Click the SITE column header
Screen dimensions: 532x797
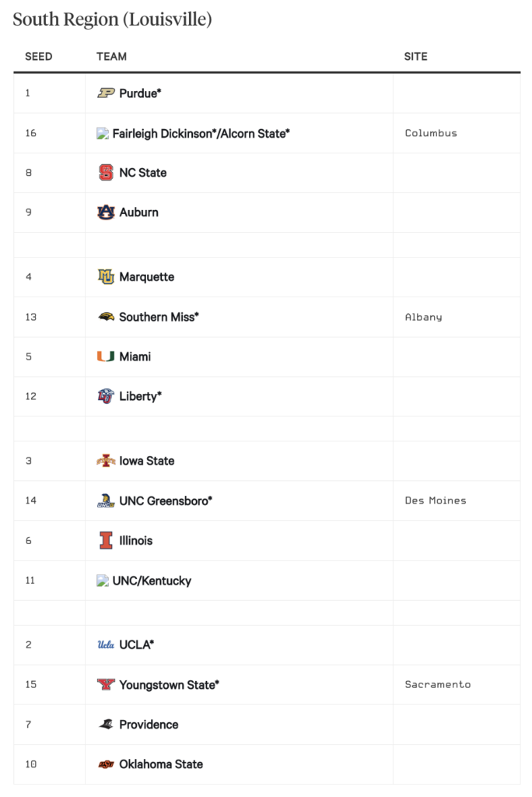pos(415,56)
